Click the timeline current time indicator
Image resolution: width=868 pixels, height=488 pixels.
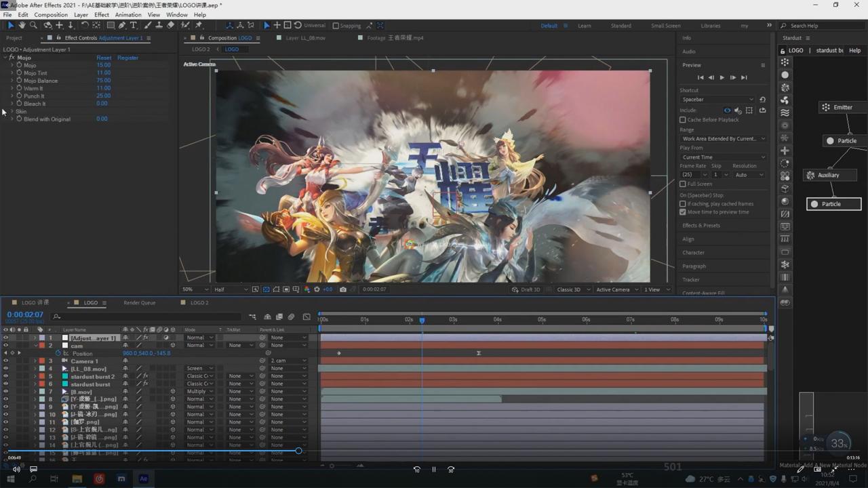point(422,320)
